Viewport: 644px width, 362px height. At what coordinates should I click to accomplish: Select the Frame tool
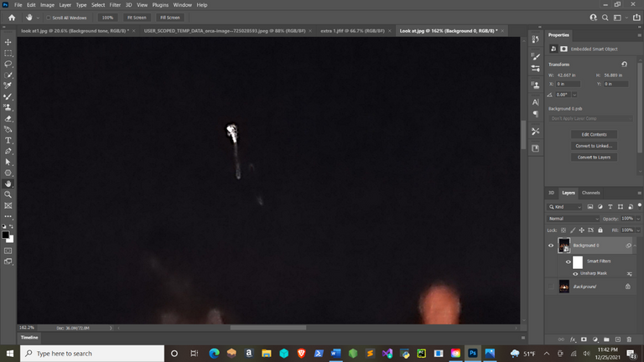[x=8, y=205]
